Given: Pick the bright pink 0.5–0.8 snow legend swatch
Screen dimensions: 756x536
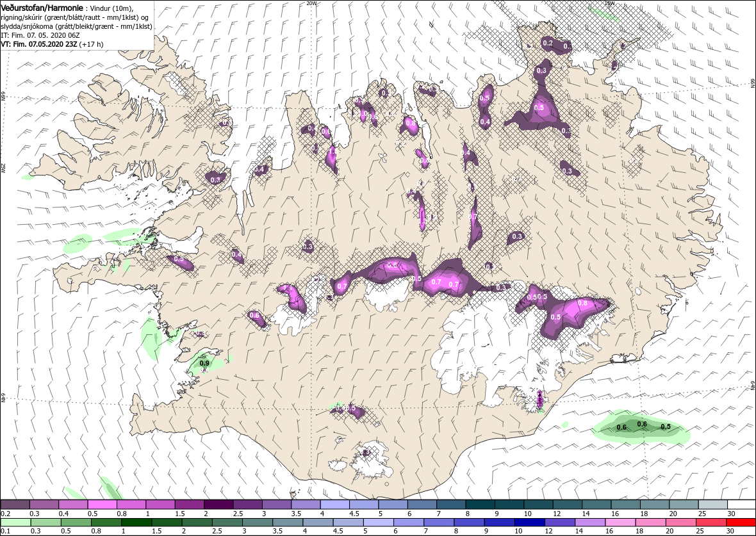Looking at the screenshot, I should click(102, 505).
